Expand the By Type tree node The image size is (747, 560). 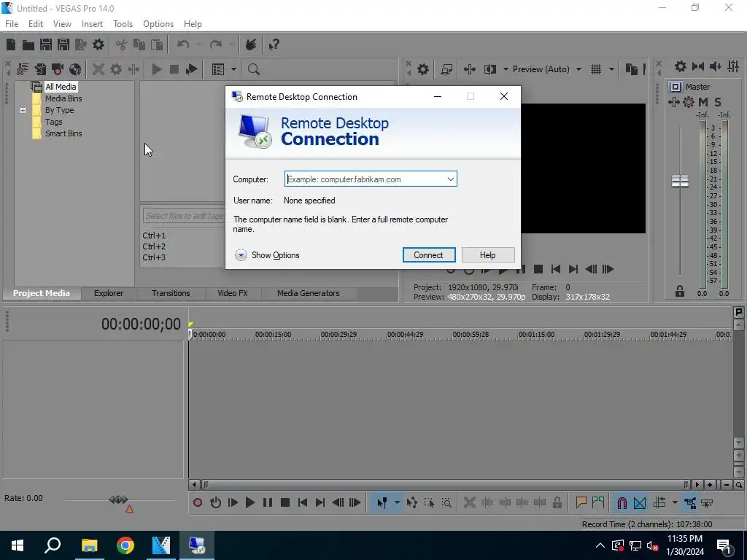tap(23, 111)
